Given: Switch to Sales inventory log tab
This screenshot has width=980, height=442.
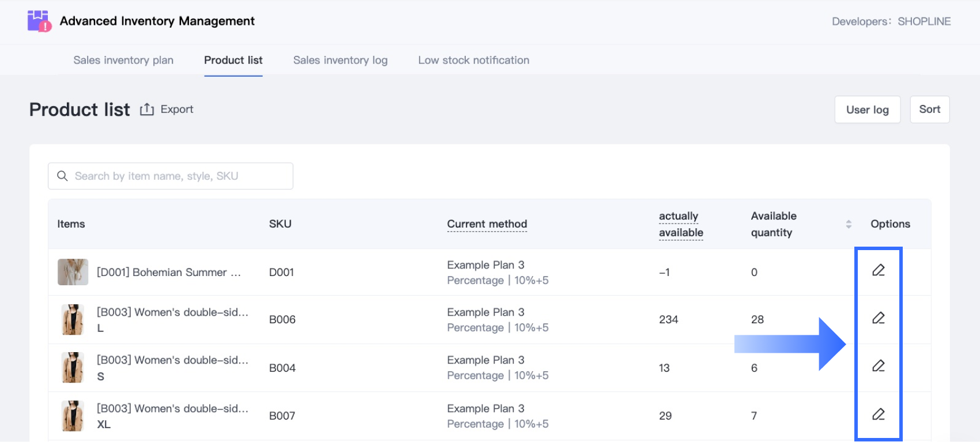Looking at the screenshot, I should click(x=340, y=60).
